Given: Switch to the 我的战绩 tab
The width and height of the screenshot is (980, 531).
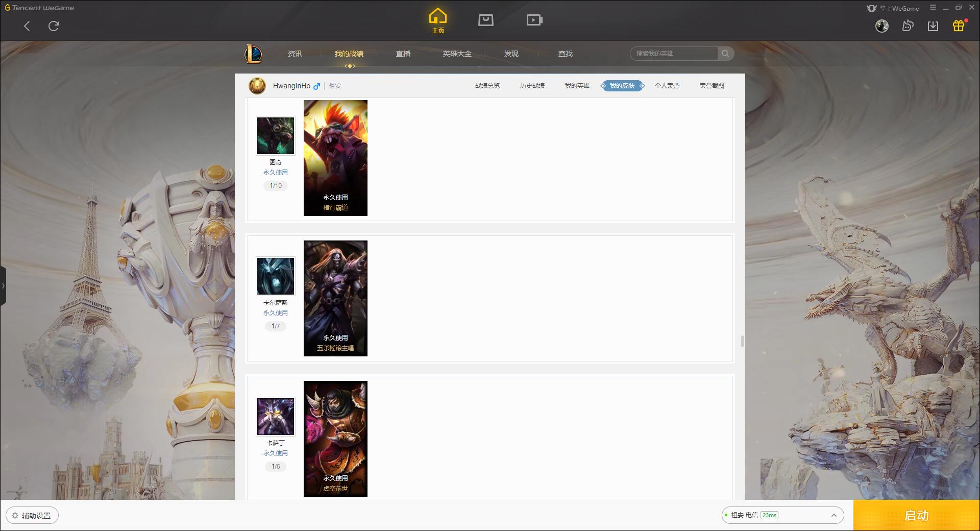Looking at the screenshot, I should (349, 54).
